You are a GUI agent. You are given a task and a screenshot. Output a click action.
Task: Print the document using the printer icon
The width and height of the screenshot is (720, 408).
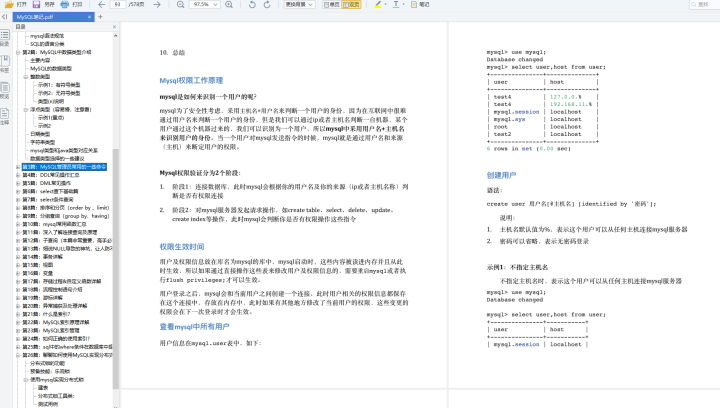point(64,5)
